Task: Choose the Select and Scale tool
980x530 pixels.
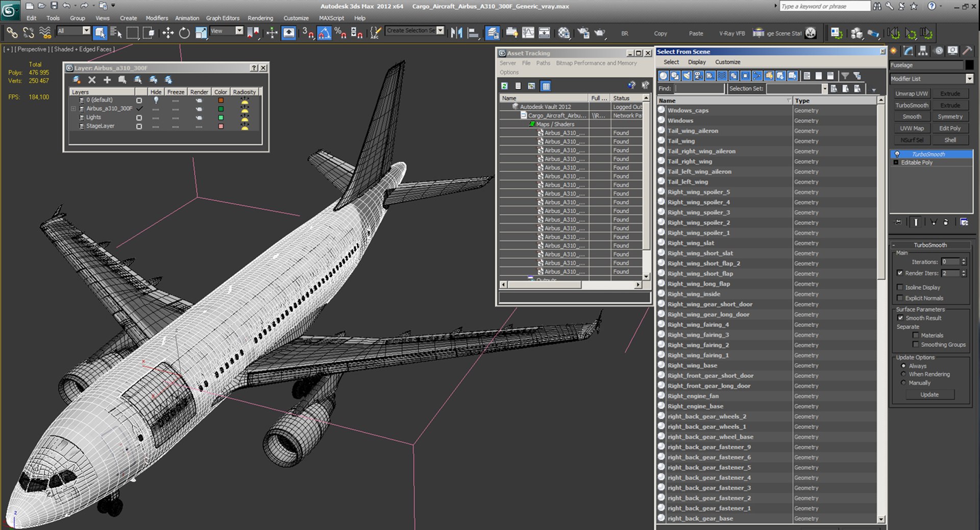Action: [201, 33]
